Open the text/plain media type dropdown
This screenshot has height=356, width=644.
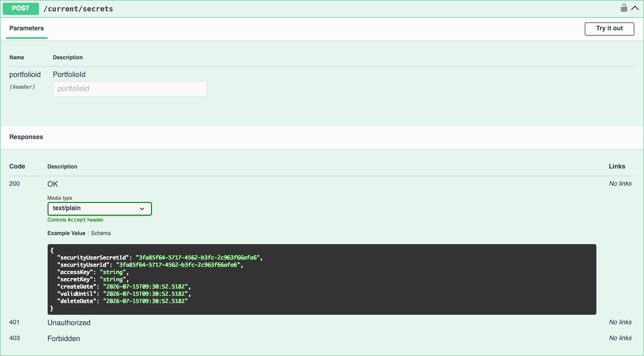[100, 208]
